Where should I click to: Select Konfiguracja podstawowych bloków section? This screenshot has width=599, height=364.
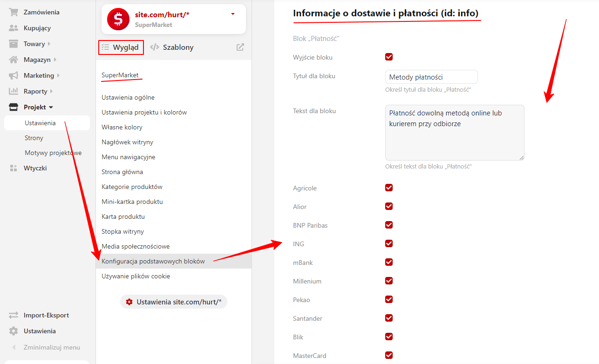coord(174,261)
